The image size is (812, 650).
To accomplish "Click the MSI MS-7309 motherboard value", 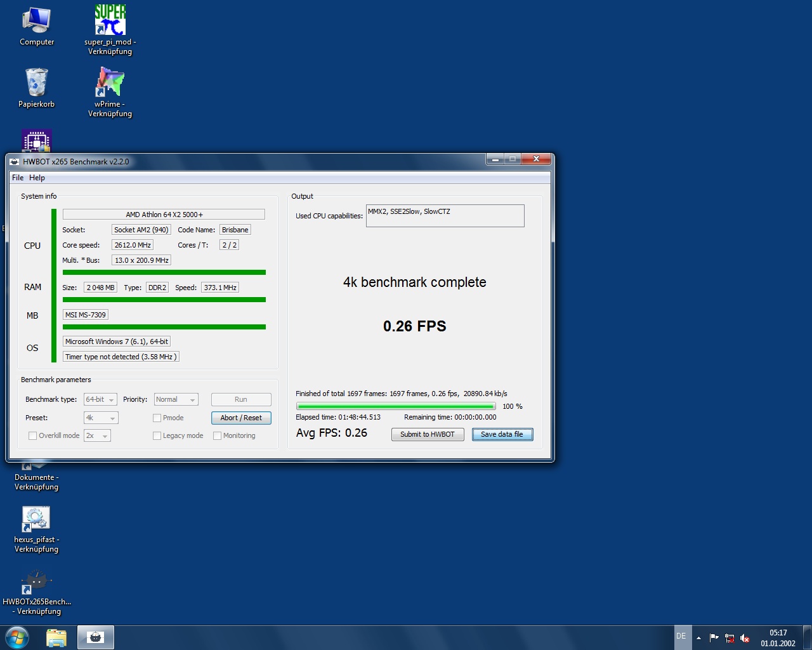I will pyautogui.click(x=86, y=315).
